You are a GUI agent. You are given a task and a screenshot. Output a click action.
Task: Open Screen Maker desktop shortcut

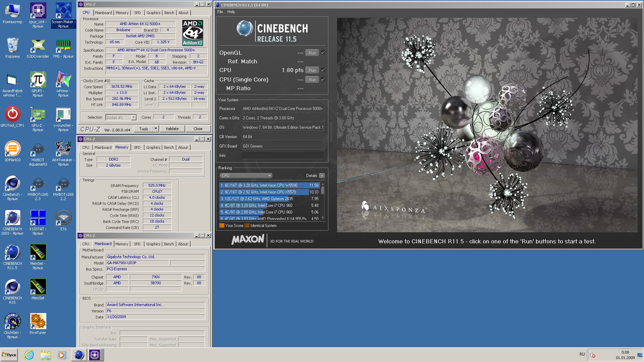(x=63, y=15)
